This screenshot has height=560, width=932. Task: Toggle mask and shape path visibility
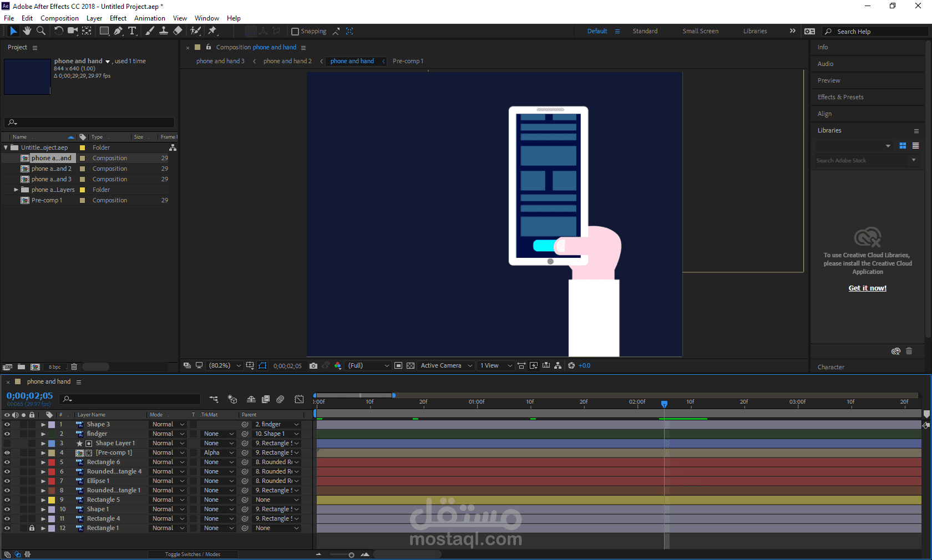coord(262,366)
